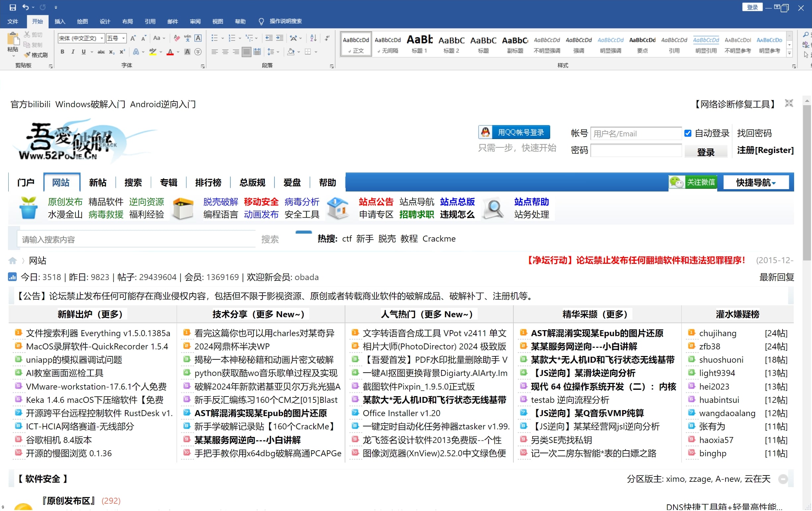Open the font name dropdown 宋体
This screenshot has height=511, width=812.
[x=101, y=38]
